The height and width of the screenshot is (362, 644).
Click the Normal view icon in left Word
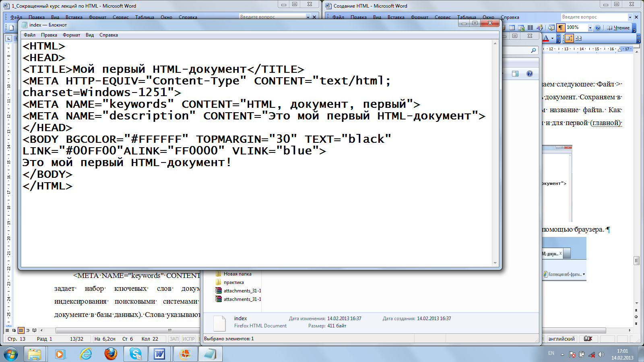(x=7, y=330)
